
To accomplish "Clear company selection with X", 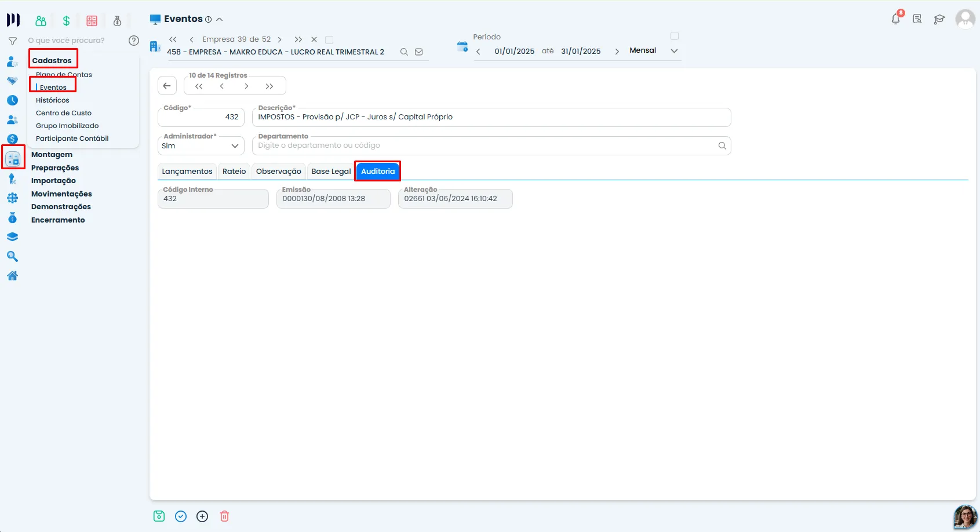I will [314, 40].
